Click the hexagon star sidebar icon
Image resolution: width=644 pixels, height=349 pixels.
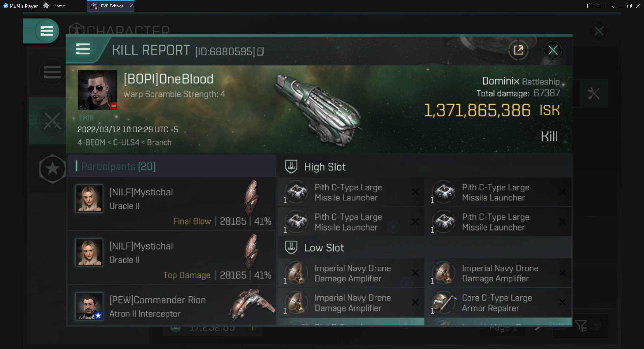click(x=52, y=169)
